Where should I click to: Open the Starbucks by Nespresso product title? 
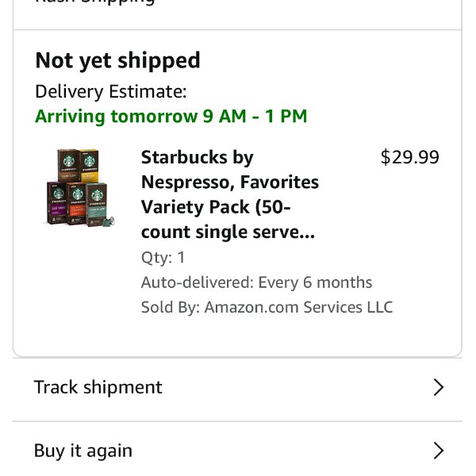(x=230, y=194)
